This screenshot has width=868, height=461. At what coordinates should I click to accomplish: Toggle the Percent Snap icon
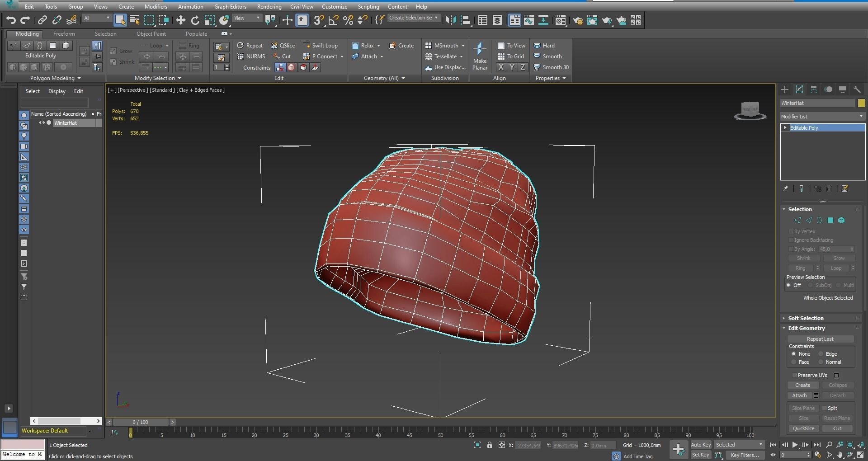click(348, 20)
